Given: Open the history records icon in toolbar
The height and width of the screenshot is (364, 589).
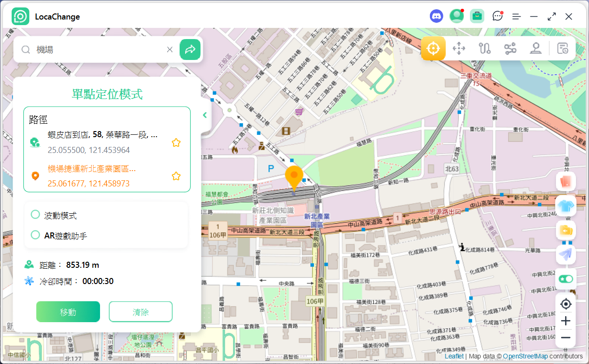Looking at the screenshot, I should (x=562, y=48).
